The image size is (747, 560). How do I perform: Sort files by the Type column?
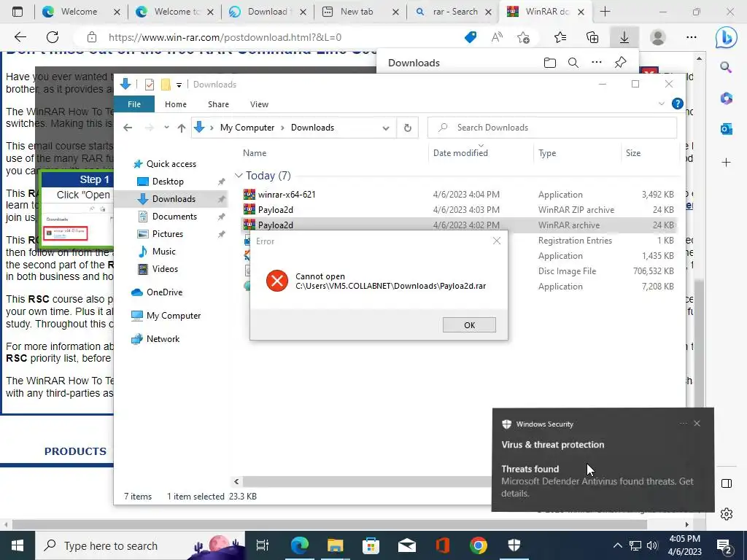click(x=547, y=153)
